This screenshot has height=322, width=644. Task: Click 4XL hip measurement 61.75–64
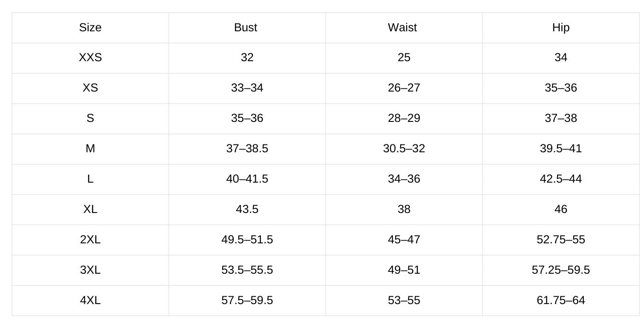[561, 300]
